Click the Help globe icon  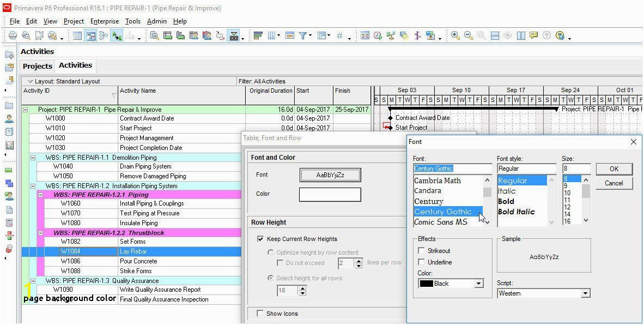[560, 35]
